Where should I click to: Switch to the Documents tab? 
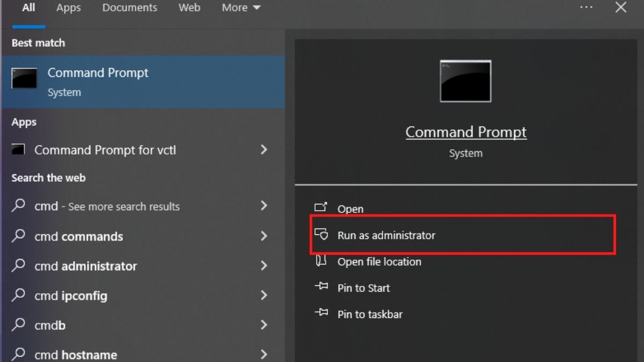(x=130, y=8)
